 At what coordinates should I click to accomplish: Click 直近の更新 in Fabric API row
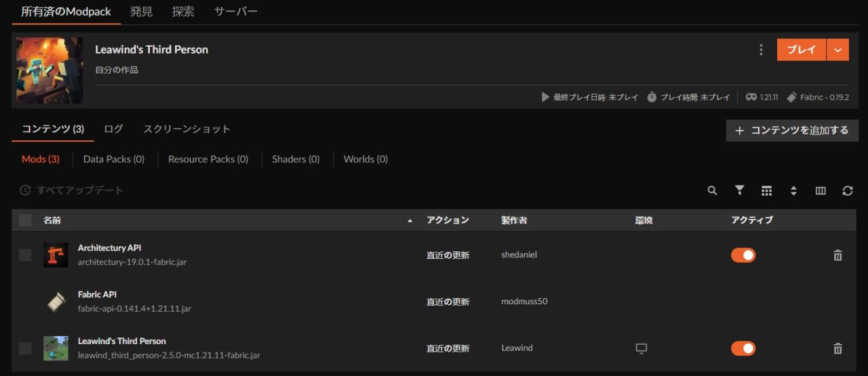[448, 302]
